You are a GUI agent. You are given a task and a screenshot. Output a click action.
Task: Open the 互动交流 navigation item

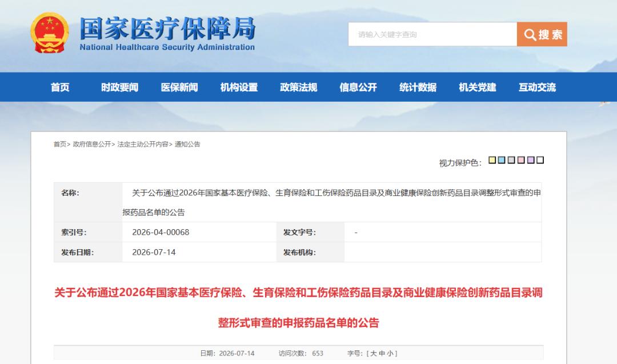[537, 87]
